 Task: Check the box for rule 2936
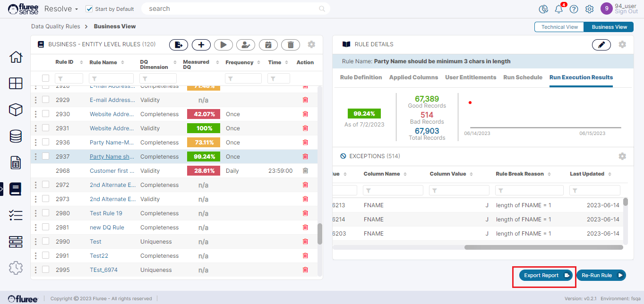coord(46,142)
